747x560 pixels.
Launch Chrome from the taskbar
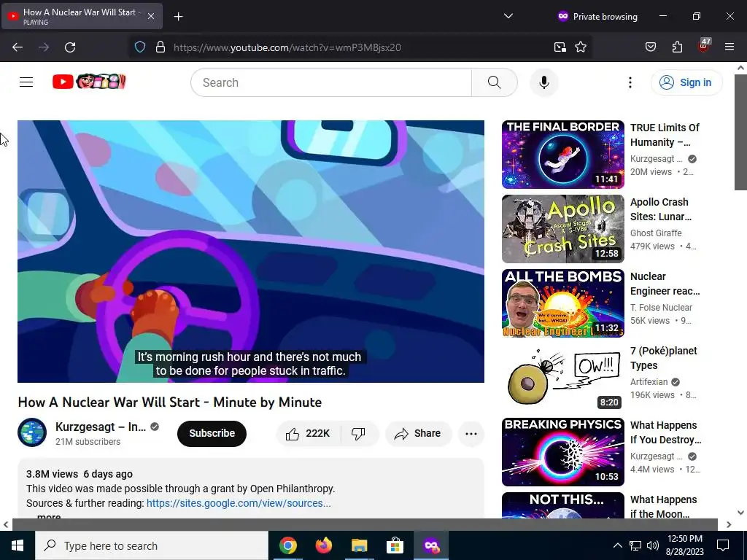pos(287,545)
